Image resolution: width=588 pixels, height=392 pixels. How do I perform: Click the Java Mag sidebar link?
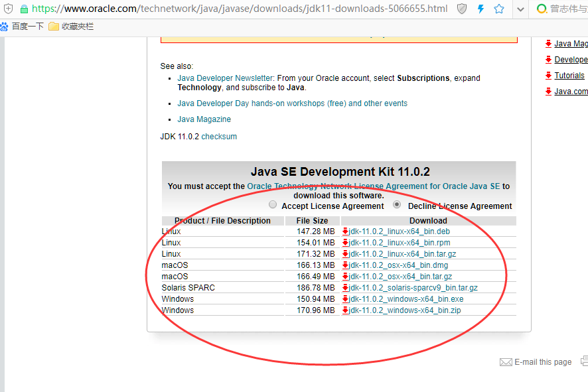571,44
